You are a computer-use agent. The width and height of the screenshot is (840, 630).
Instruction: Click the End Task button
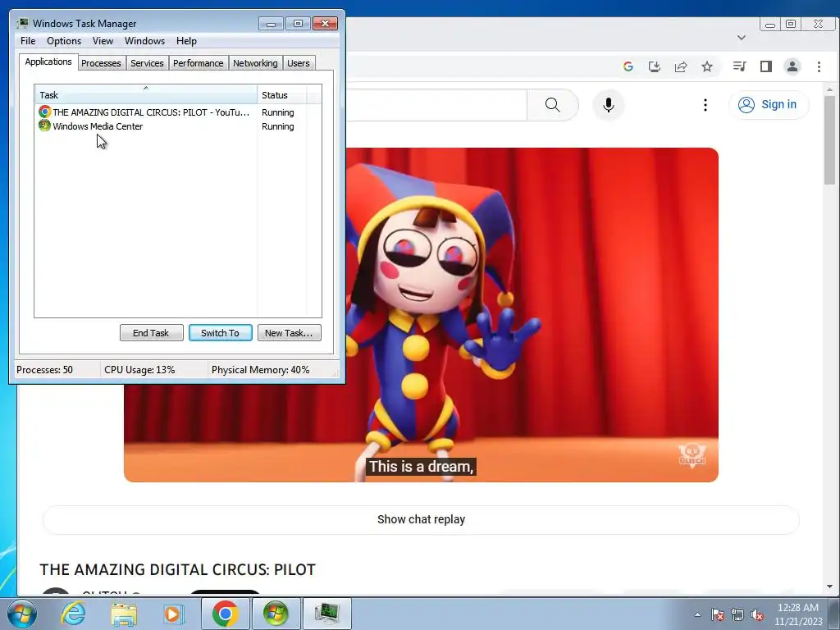pos(151,333)
